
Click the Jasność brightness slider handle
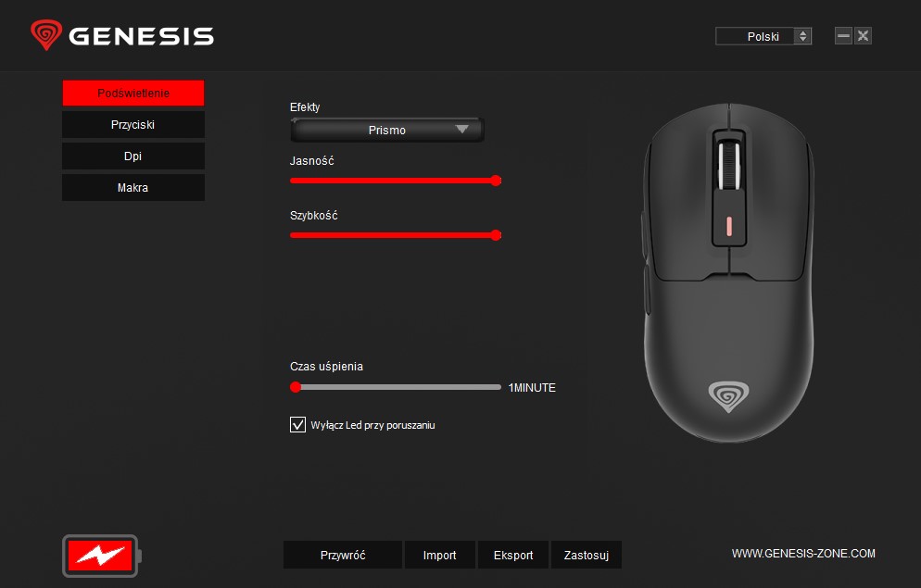tap(496, 181)
